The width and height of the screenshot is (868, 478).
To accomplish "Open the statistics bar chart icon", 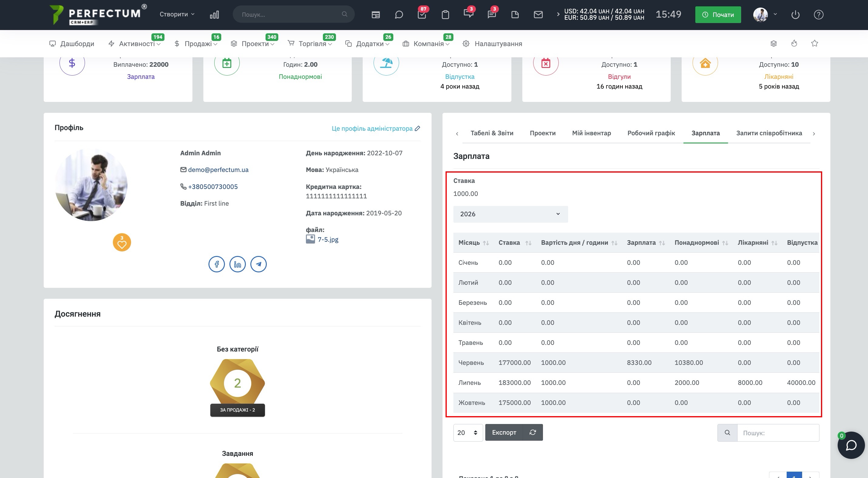I will tap(214, 15).
